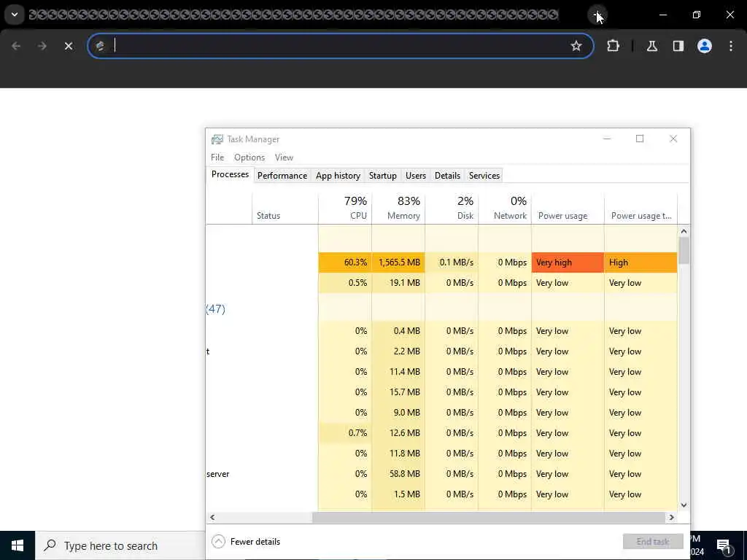Sort by the Power usage column header
Viewport: 747px width, 560px height.
tap(568, 208)
